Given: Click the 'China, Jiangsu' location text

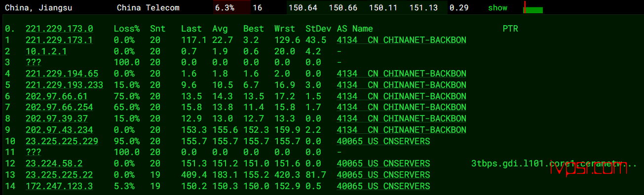Looking at the screenshot, I should pos(38,8).
